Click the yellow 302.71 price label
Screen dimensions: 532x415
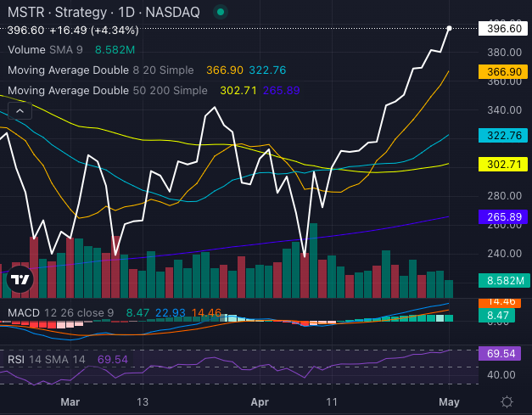tap(503, 165)
